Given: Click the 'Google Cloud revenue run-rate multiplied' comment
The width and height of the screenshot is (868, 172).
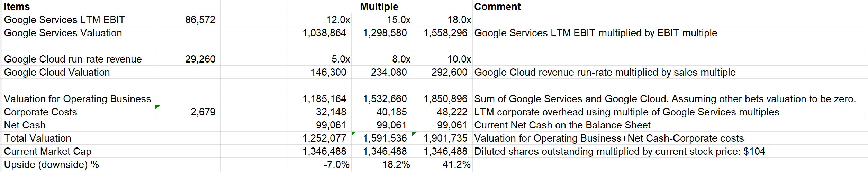Looking at the screenshot, I should point(605,72).
